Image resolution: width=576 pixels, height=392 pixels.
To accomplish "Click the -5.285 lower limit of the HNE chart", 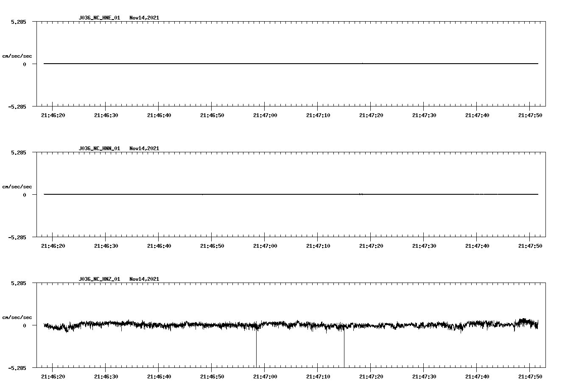I will (17, 107).
